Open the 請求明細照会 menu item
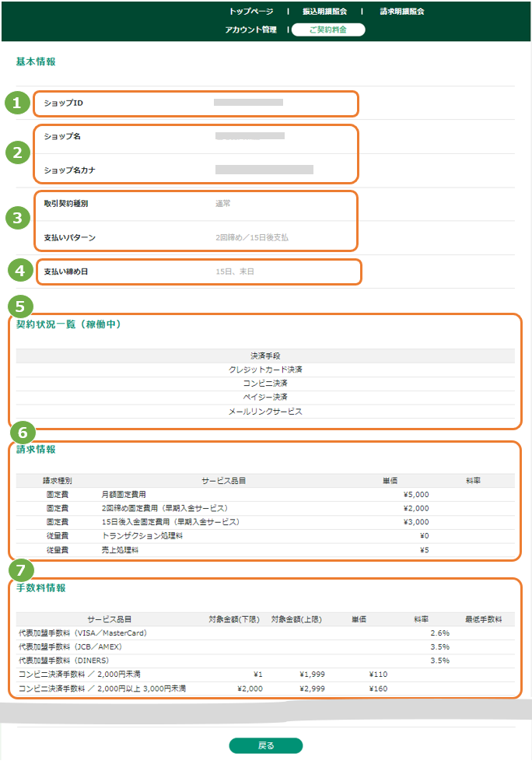This screenshot has height=771, width=532. pos(401,12)
